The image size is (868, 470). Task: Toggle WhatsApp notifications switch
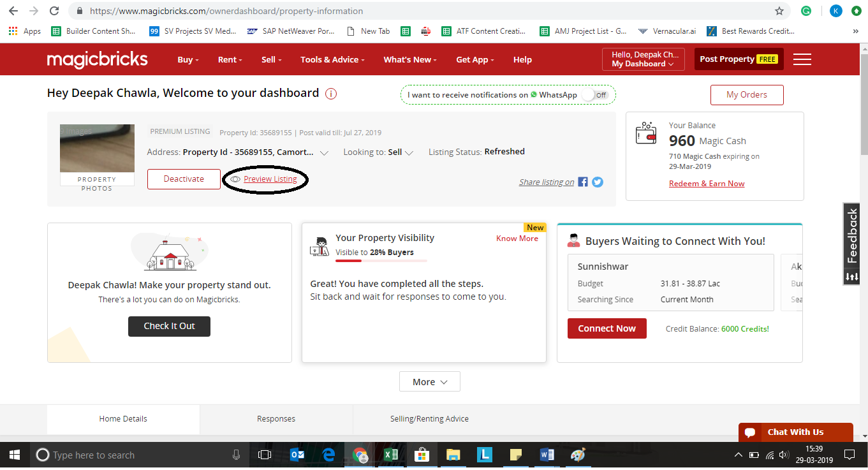[596, 95]
